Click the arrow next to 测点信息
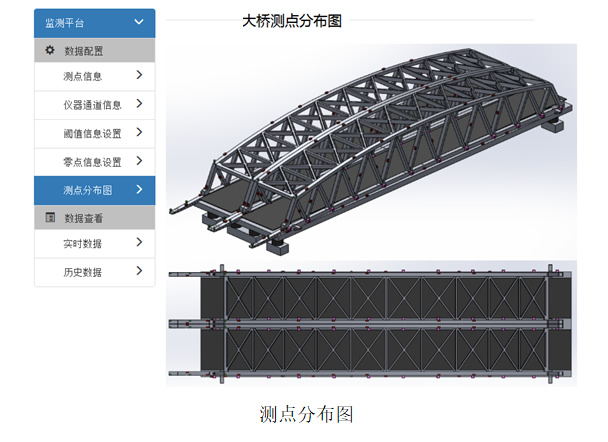 click(140, 75)
